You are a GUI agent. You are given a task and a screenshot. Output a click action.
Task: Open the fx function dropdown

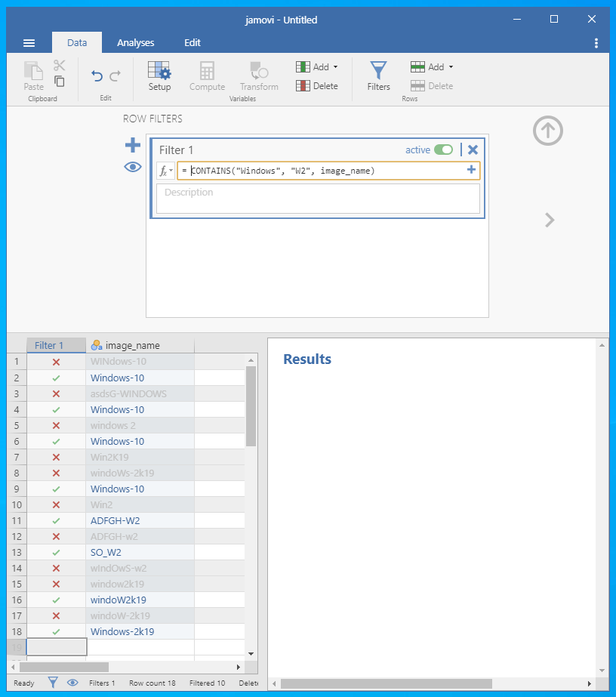point(166,171)
